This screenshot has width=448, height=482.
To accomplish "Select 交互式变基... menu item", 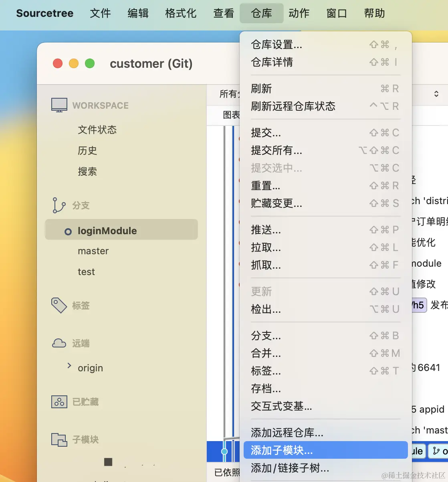I will pos(325,406).
